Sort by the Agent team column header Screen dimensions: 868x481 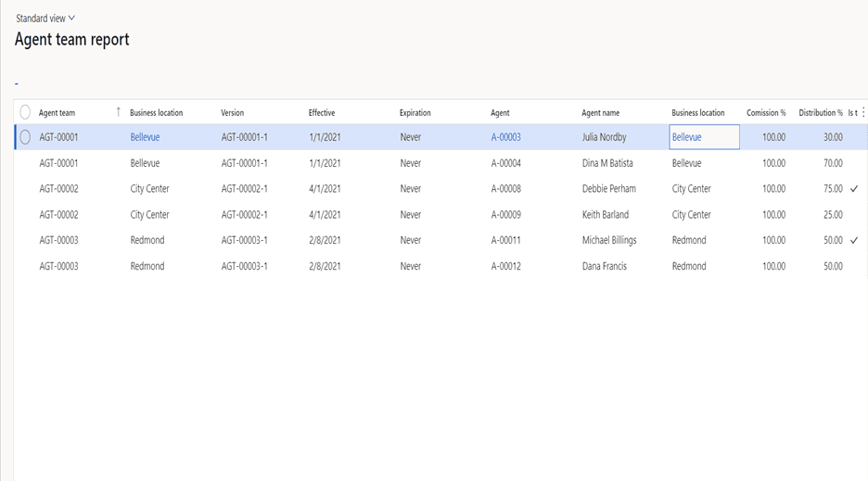[x=57, y=112]
